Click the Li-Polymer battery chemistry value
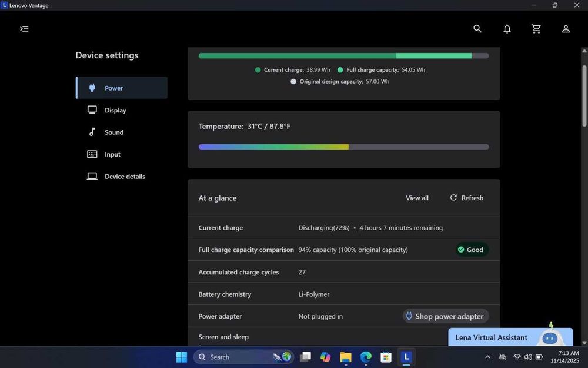This screenshot has height=368, width=588. [x=314, y=294]
